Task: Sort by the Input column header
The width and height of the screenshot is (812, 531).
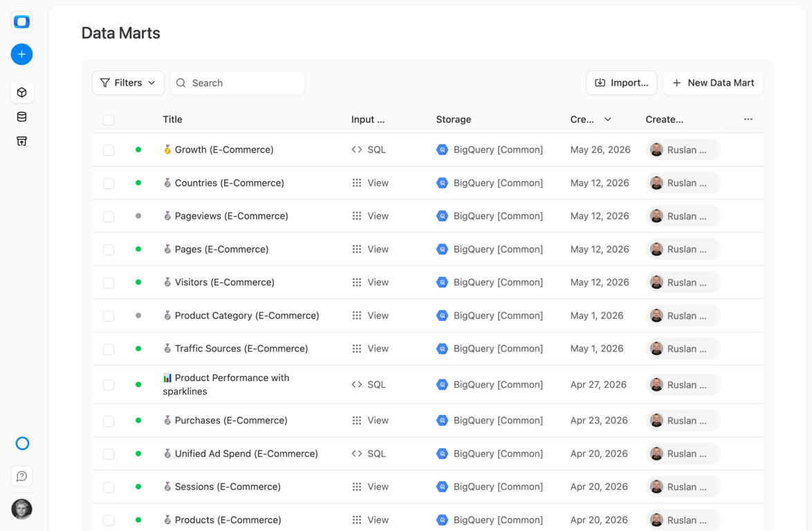Action: click(x=368, y=119)
